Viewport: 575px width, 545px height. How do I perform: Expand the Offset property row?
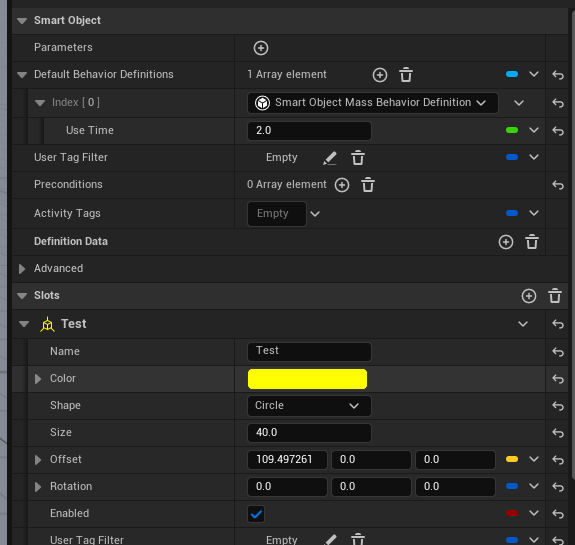click(38, 460)
